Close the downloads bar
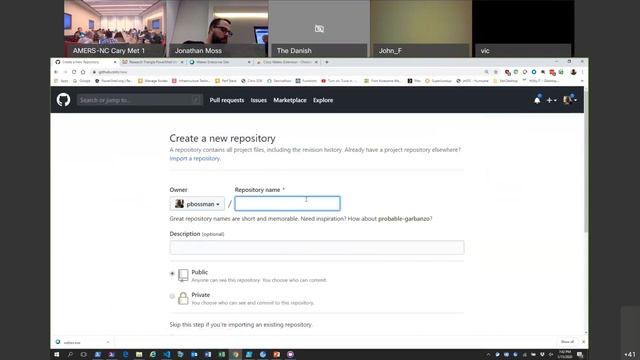Screen dimensions: 640x360 point(583,342)
